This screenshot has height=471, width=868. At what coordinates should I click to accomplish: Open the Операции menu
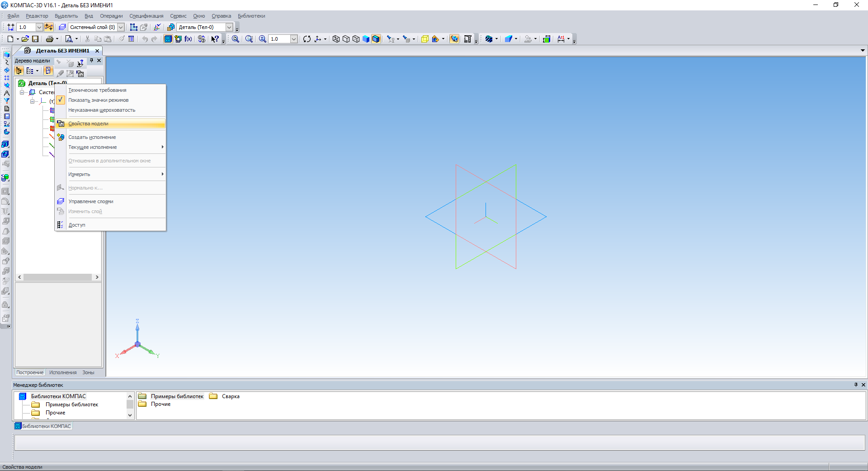[111, 16]
